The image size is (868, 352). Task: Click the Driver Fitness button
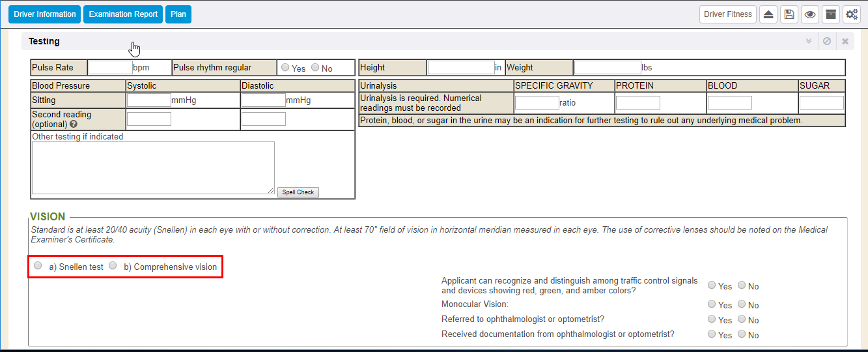click(x=728, y=14)
